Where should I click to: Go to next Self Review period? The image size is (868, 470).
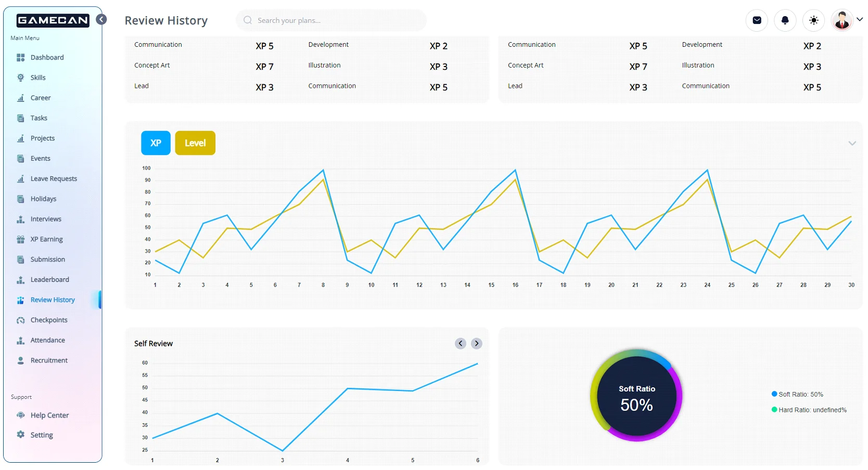coord(477,344)
